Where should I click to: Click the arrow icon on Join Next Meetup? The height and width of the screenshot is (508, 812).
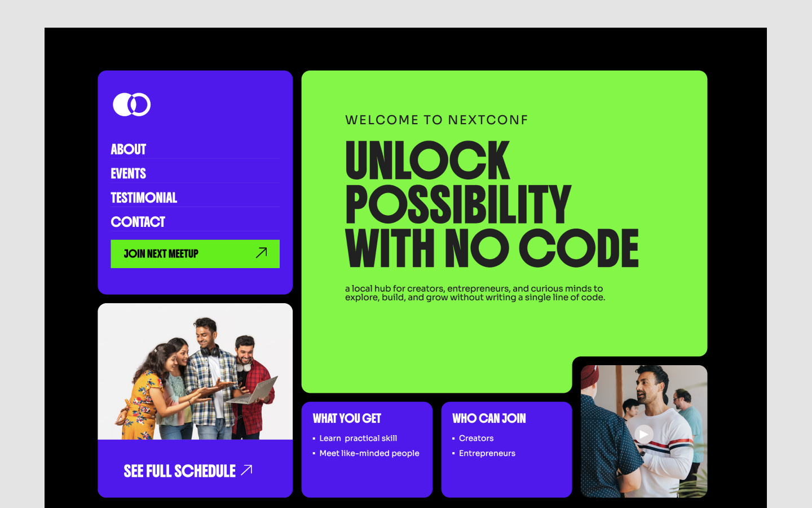(x=261, y=253)
